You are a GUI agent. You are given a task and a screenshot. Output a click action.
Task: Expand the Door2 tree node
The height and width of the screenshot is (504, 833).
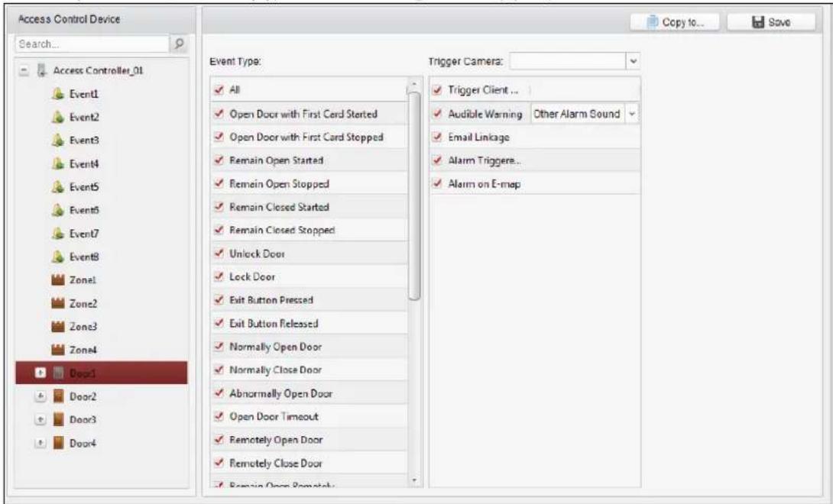point(41,396)
